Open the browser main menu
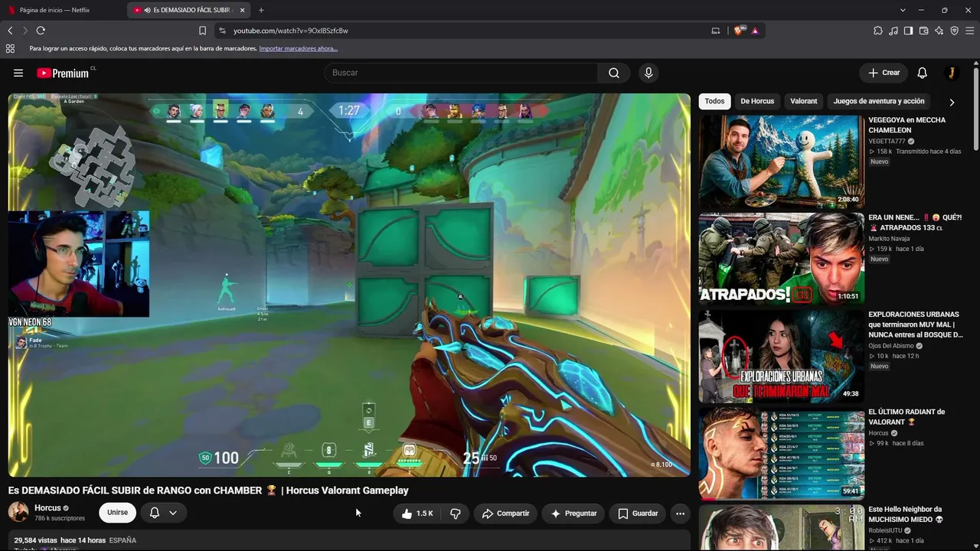The height and width of the screenshot is (551, 980). (969, 31)
